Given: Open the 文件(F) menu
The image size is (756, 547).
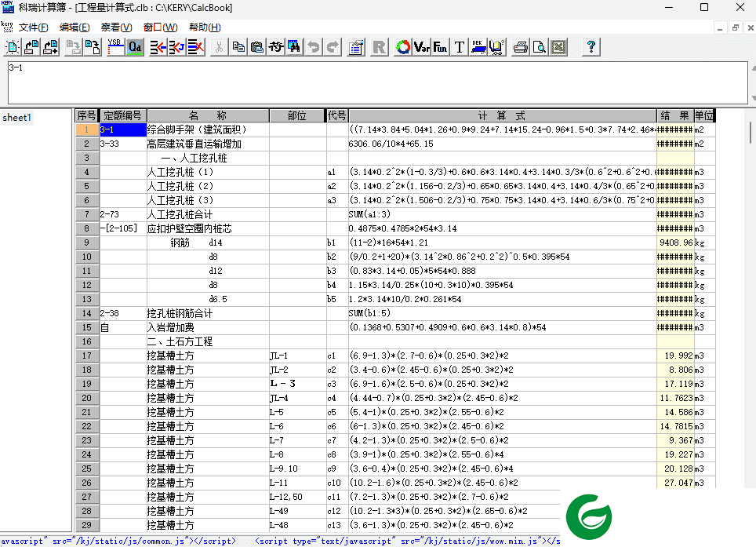Looking at the screenshot, I should [x=34, y=27].
